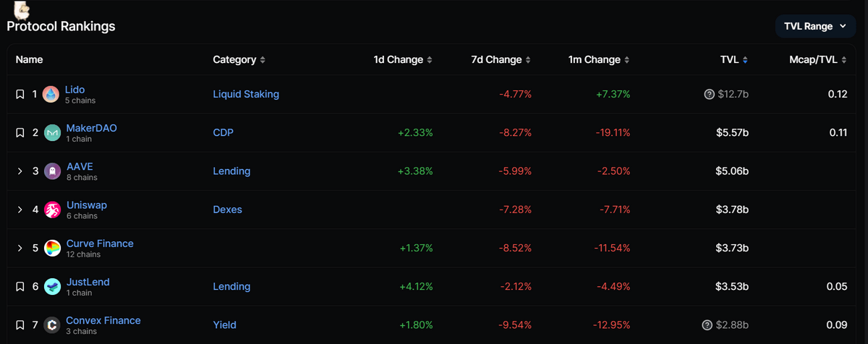
Task: Bookmark the Lido protocol row
Action: point(20,95)
